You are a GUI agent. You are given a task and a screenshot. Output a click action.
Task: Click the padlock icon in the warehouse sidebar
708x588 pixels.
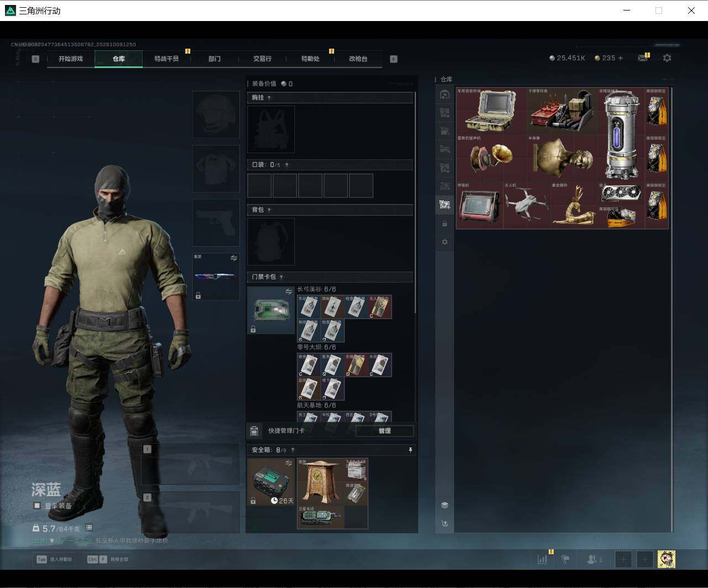[x=444, y=223]
